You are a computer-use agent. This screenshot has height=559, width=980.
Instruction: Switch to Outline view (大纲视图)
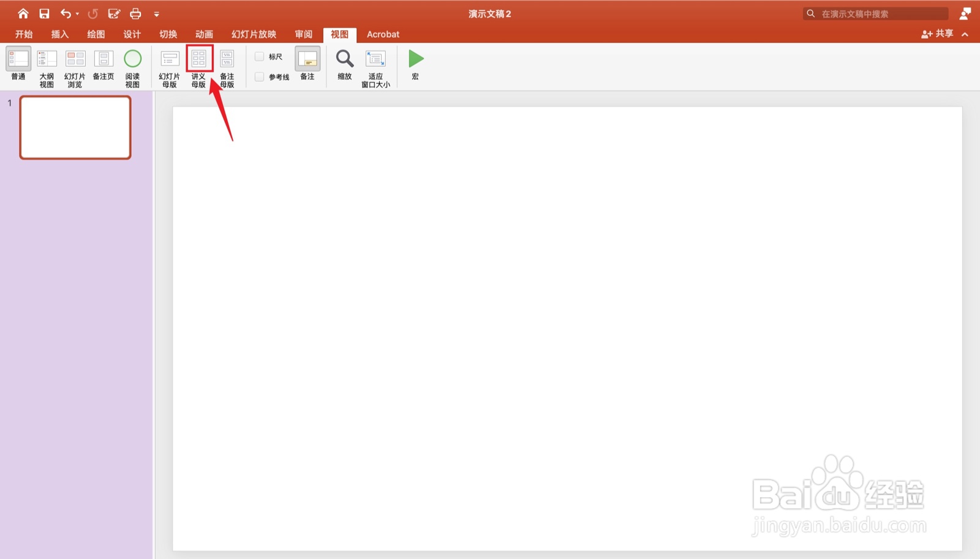coord(47,69)
